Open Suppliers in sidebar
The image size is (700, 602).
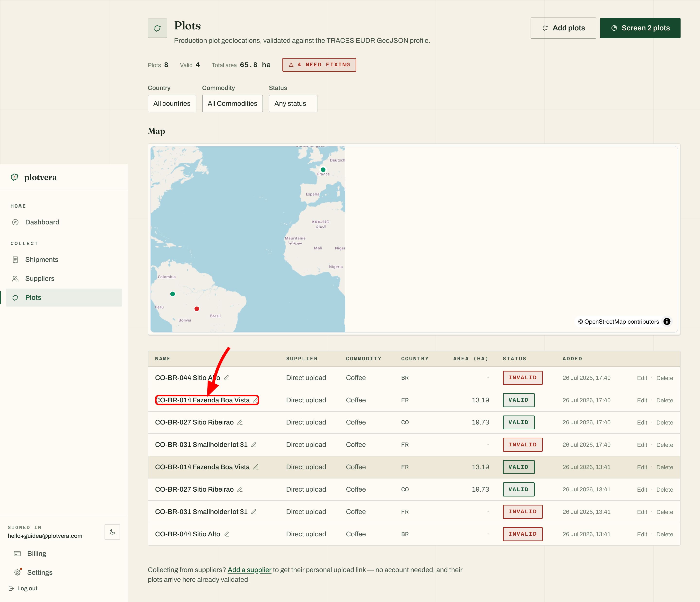(64, 279)
